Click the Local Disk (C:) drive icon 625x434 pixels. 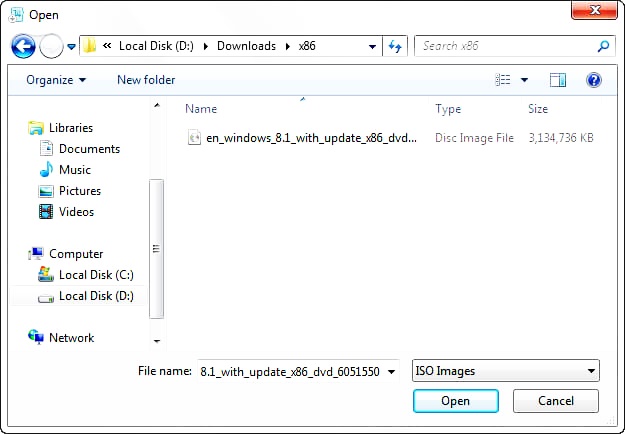pyautogui.click(x=46, y=275)
